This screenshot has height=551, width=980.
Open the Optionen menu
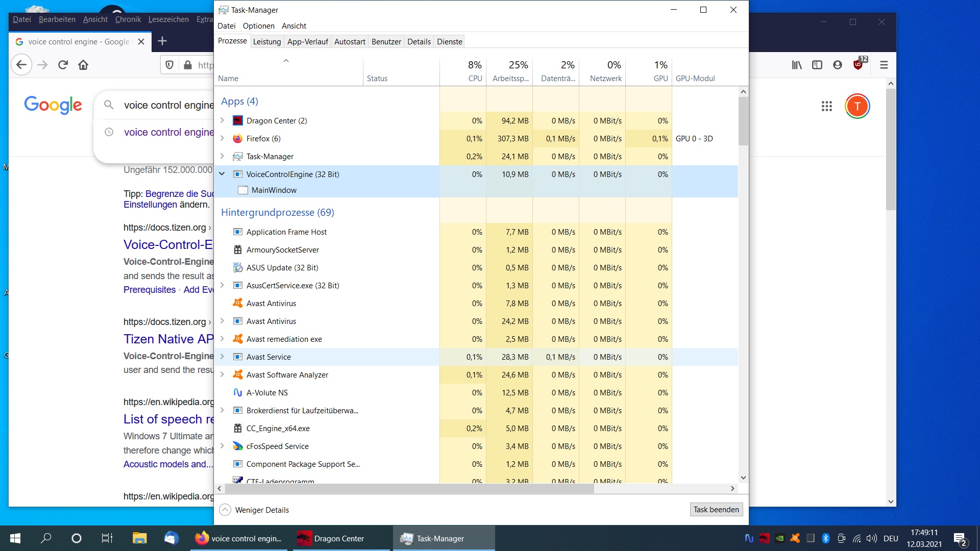click(258, 26)
